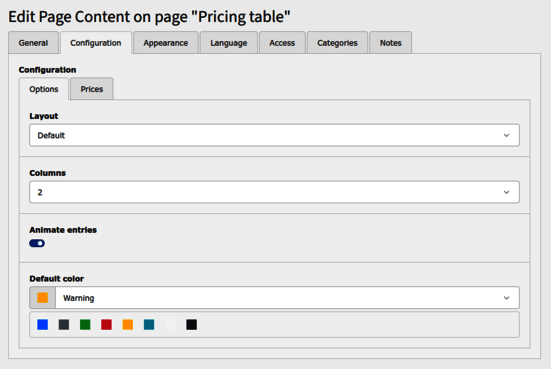Screen dimensions: 551x369
Task: Choose the green color swatch
Action: pyautogui.click(x=85, y=324)
